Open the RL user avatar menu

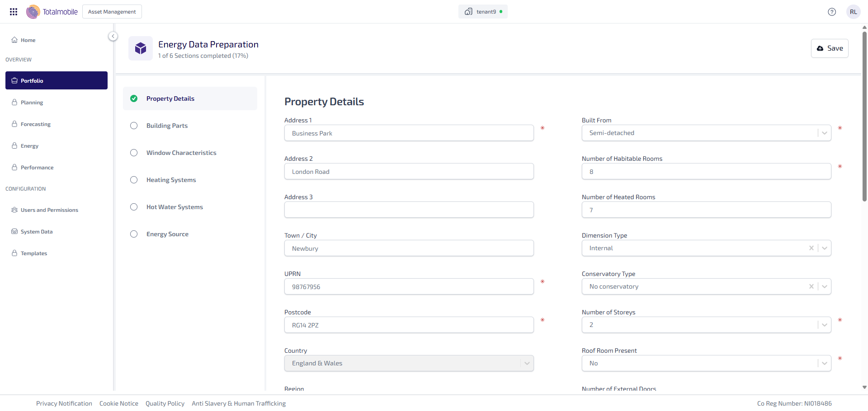point(853,12)
